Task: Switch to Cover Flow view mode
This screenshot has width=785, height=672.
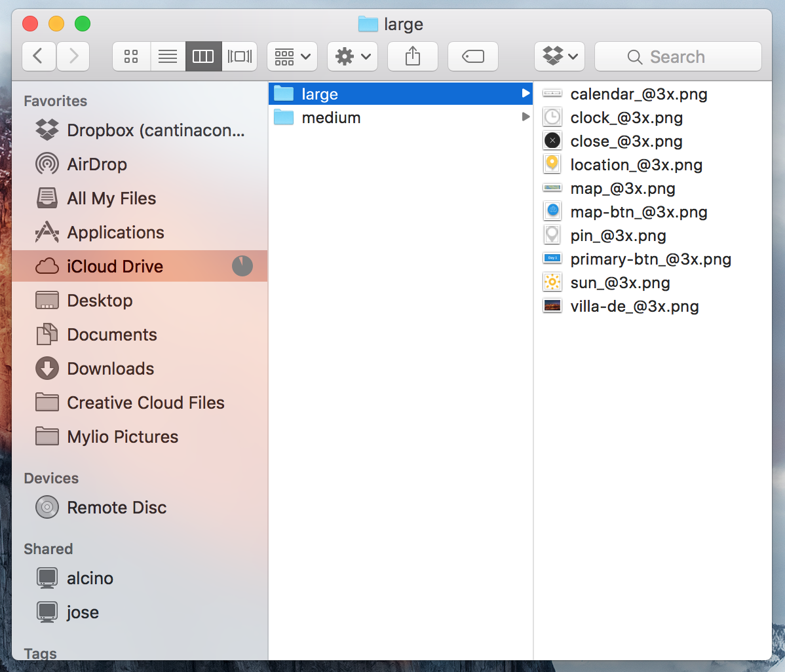Action: tap(239, 56)
